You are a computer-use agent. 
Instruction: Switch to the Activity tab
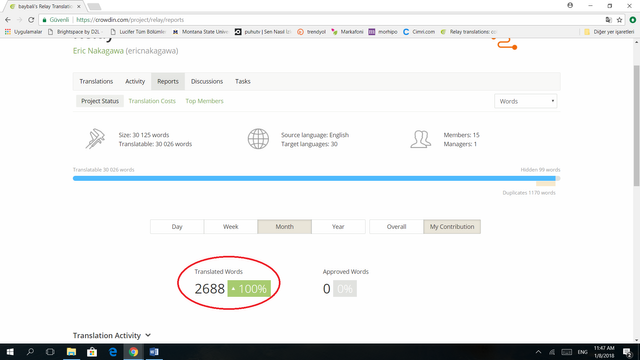[135, 81]
